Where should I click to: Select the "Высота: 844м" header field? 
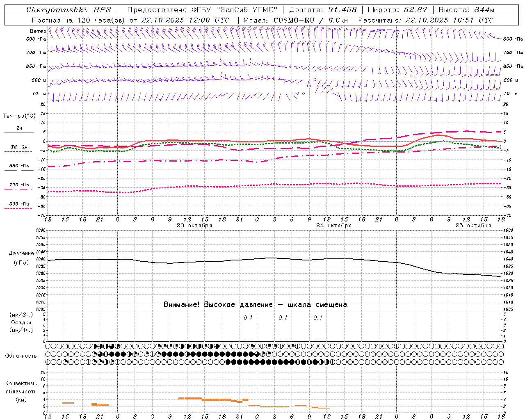[x=466, y=10]
